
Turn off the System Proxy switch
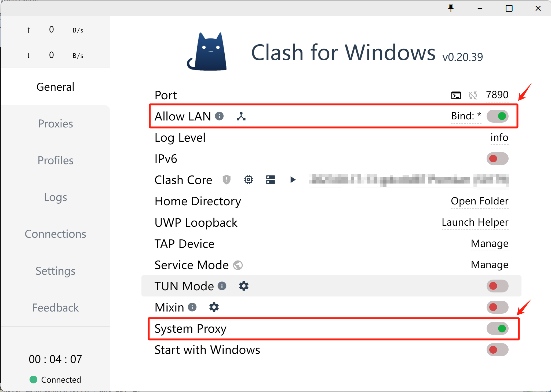(x=497, y=328)
